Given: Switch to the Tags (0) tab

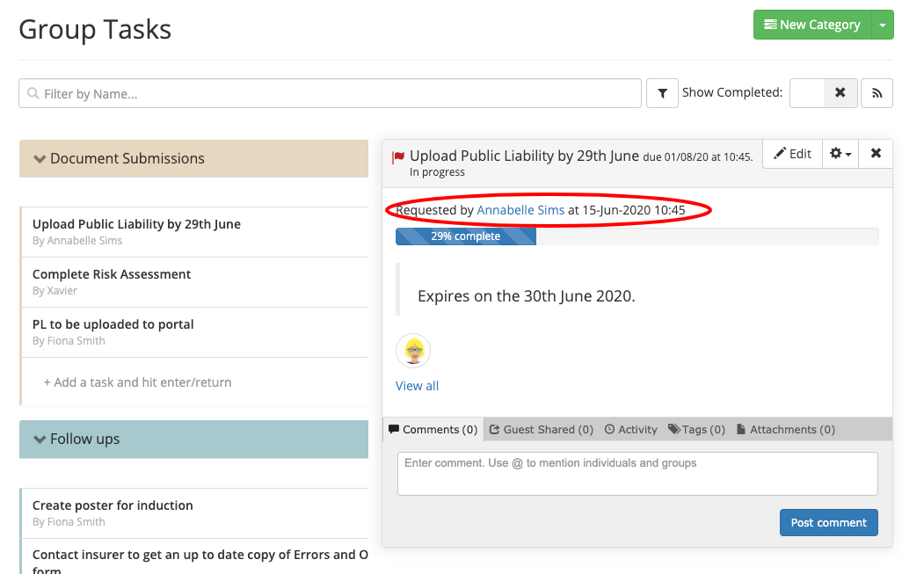Looking at the screenshot, I should point(696,430).
